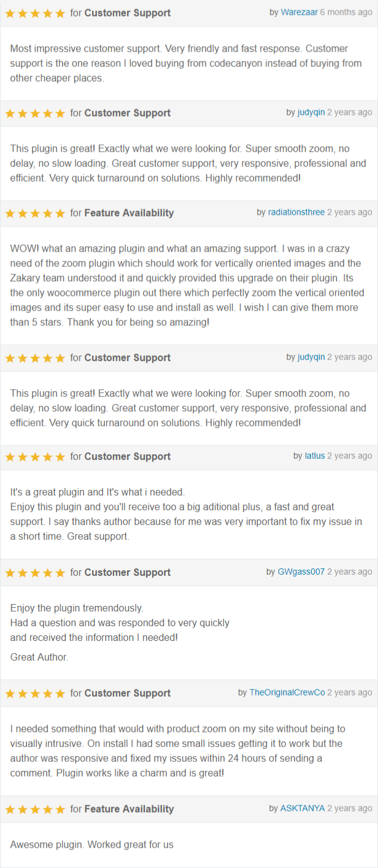Click the stars on TheOriginalCrewCo's review
Screen dimensions: 378x868
tap(35, 694)
